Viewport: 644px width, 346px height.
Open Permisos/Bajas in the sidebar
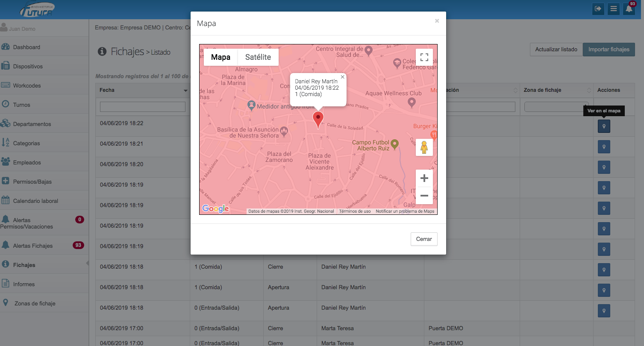tap(44, 182)
